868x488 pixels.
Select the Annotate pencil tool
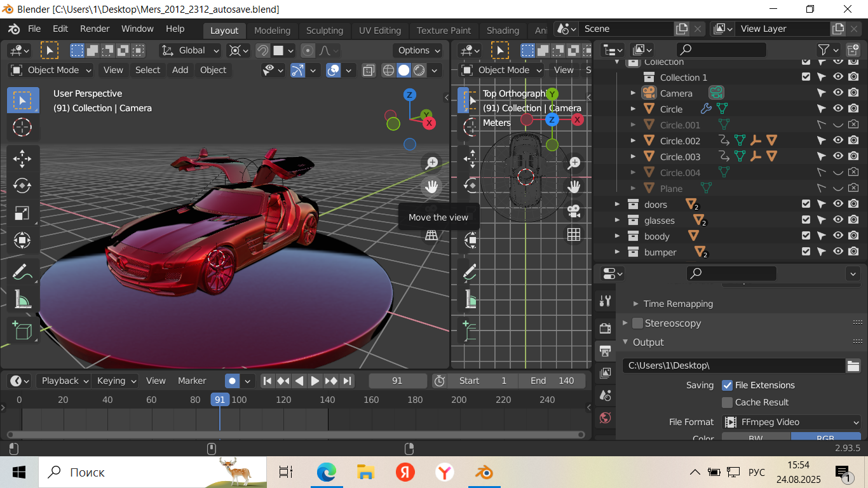22,272
